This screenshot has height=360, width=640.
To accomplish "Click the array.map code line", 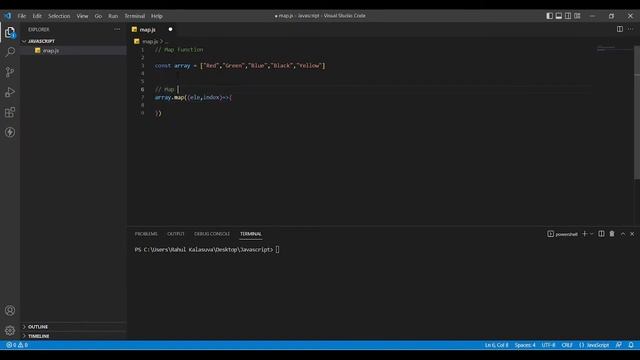I will (x=193, y=97).
